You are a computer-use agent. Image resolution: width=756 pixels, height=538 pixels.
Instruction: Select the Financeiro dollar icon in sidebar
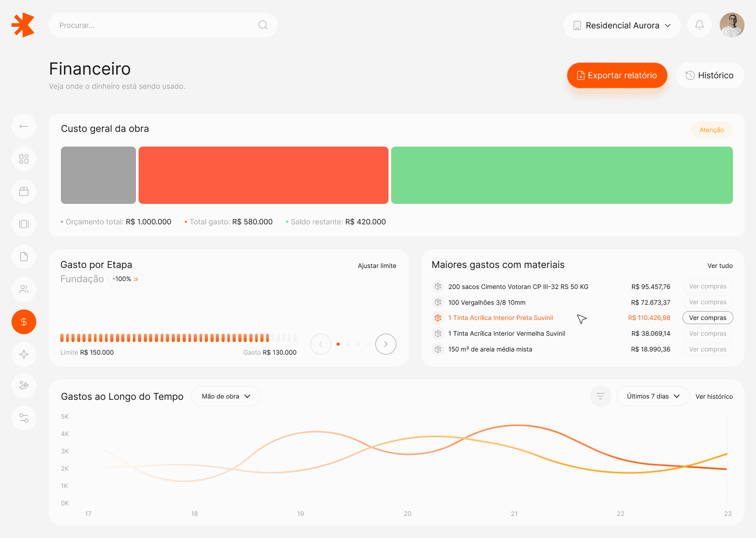[24, 322]
